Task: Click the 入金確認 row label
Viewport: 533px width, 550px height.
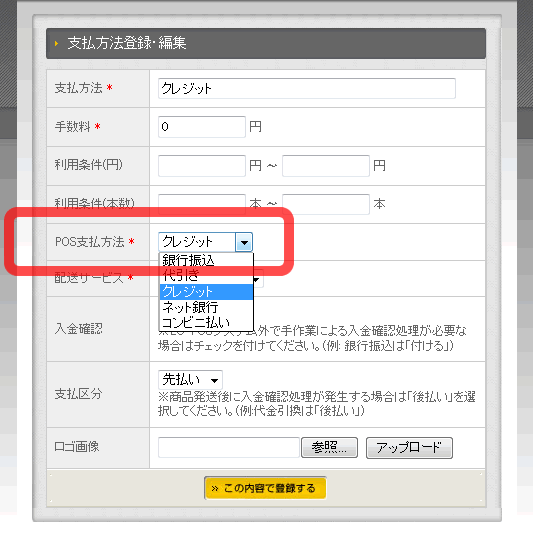Action: point(79,329)
